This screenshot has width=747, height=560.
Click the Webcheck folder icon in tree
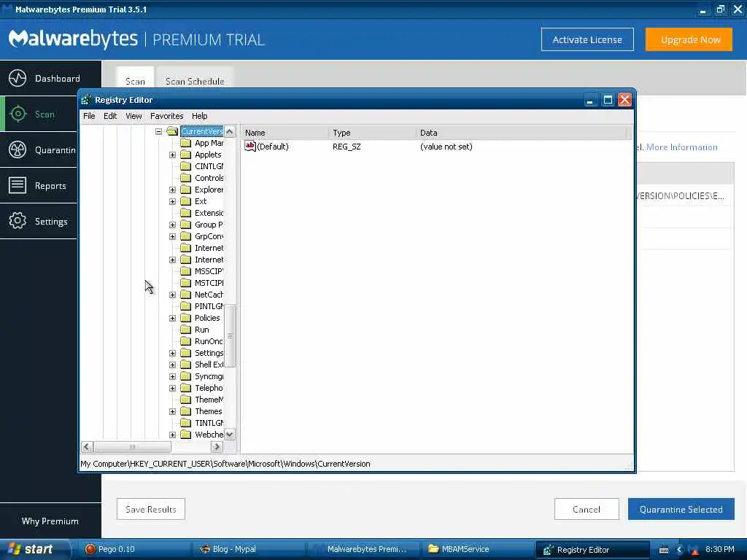pos(186,435)
